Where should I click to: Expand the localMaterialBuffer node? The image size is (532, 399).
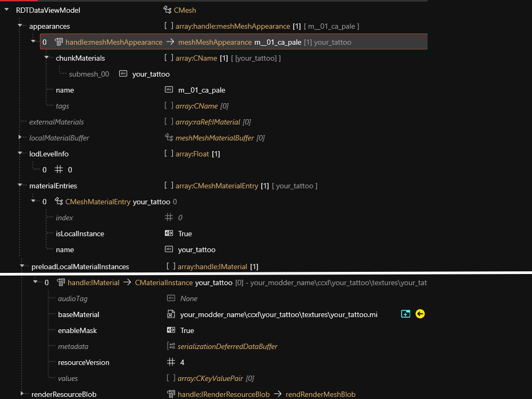(20, 138)
